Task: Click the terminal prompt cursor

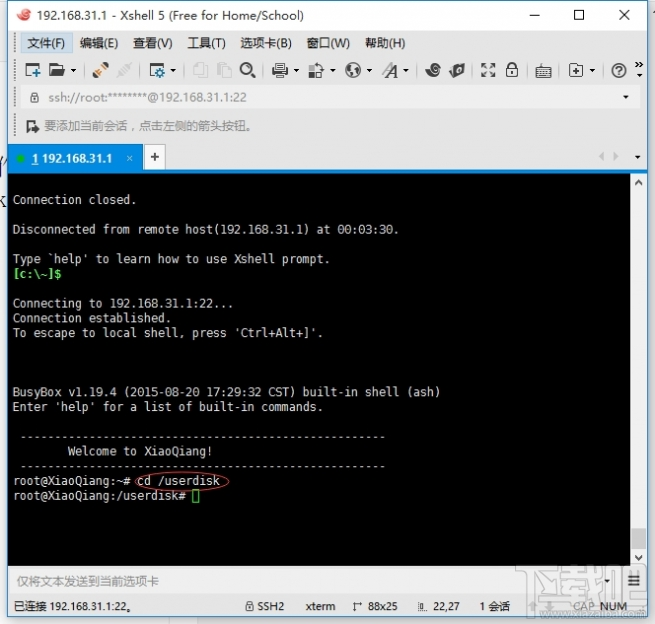Action: tap(195, 496)
